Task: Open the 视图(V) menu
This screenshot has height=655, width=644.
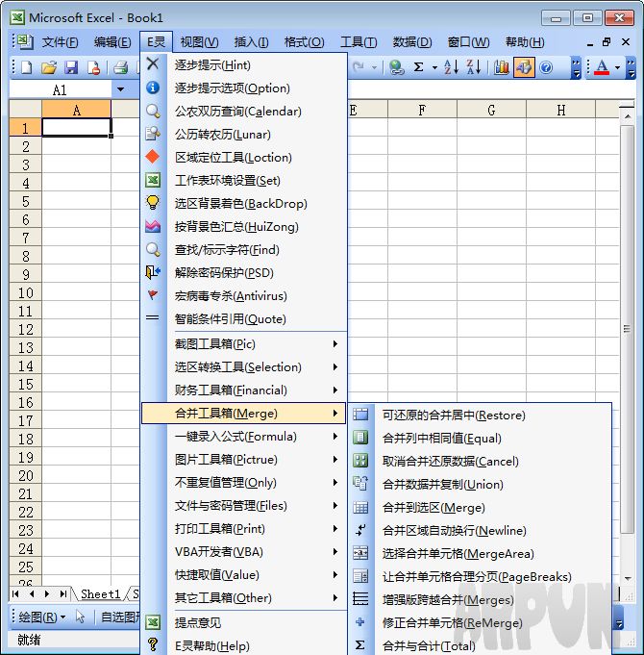Action: point(199,42)
